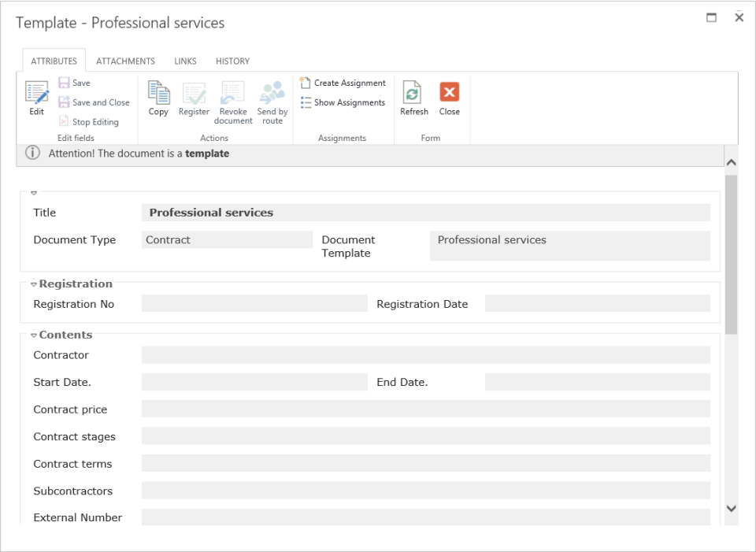756x552 pixels.
Task: Click the Save icon
Action: click(65, 83)
